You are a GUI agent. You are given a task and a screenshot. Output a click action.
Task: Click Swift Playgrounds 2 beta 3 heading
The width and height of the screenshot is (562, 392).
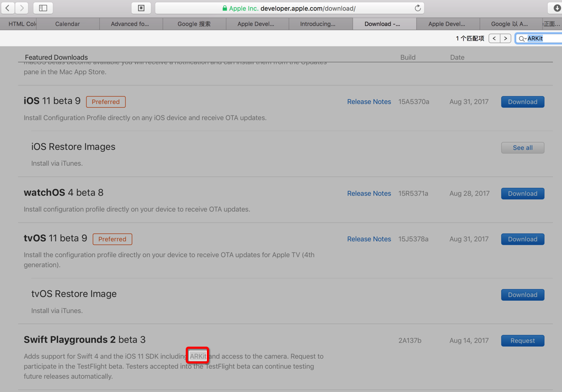tap(84, 340)
